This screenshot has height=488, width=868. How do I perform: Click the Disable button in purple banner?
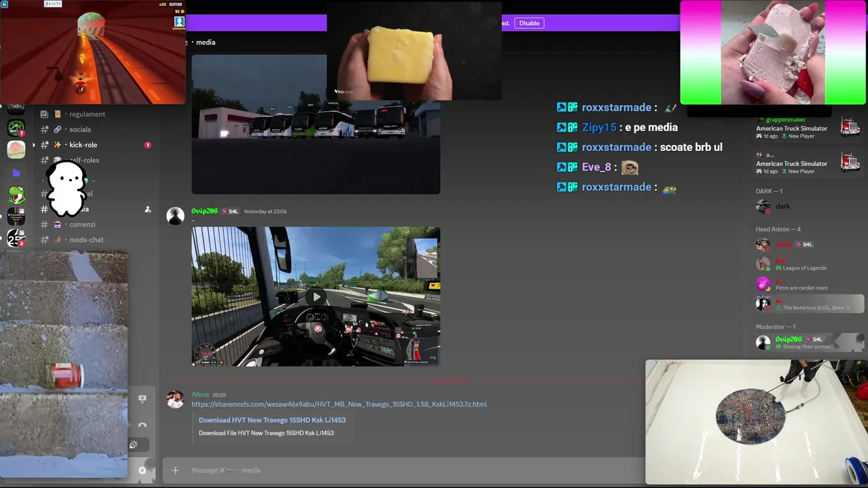click(x=529, y=23)
